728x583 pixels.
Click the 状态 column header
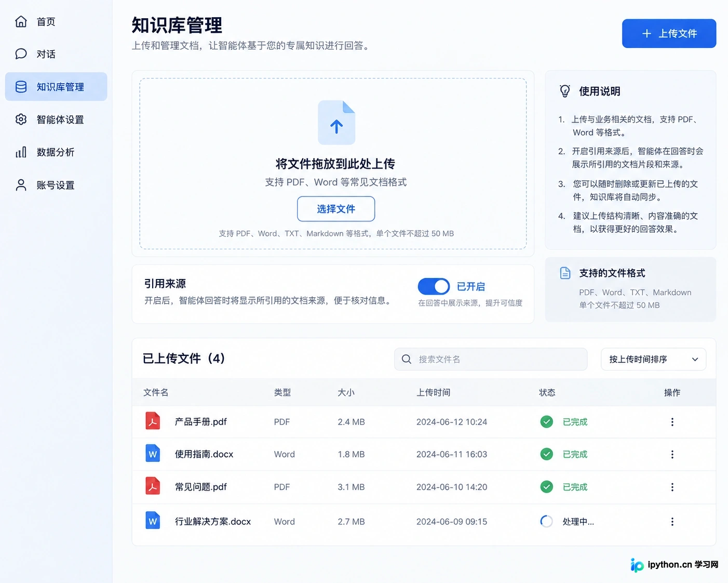coord(547,392)
